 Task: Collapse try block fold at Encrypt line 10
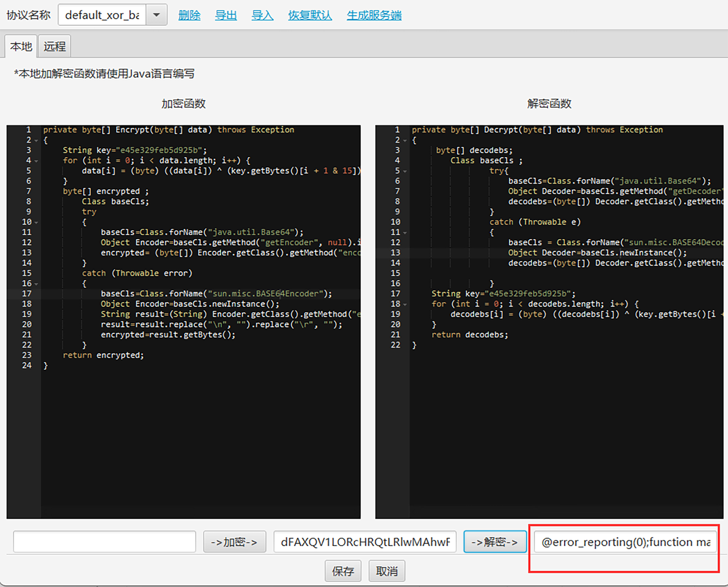pos(36,223)
